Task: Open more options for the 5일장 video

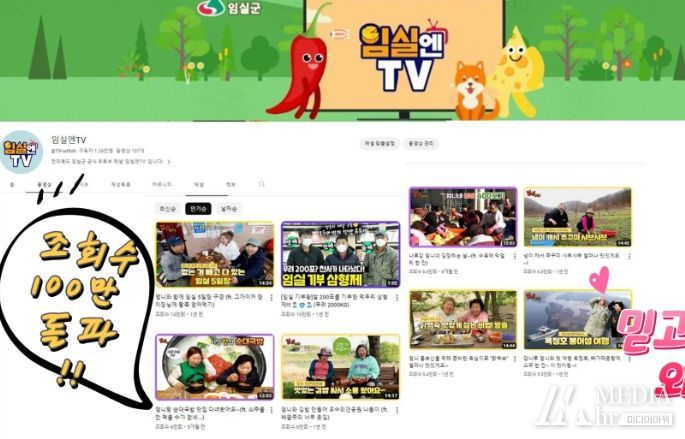Action: [x=271, y=298]
